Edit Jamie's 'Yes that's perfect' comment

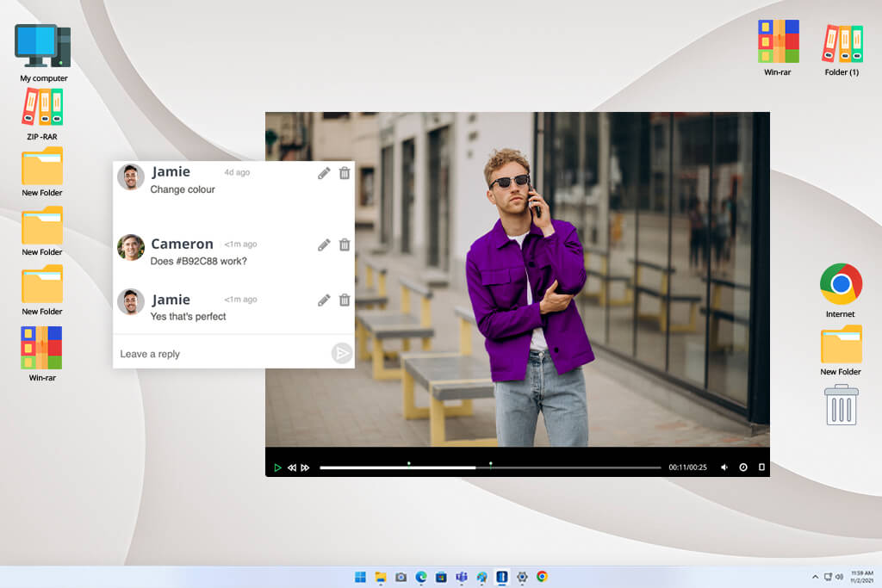coord(324,300)
